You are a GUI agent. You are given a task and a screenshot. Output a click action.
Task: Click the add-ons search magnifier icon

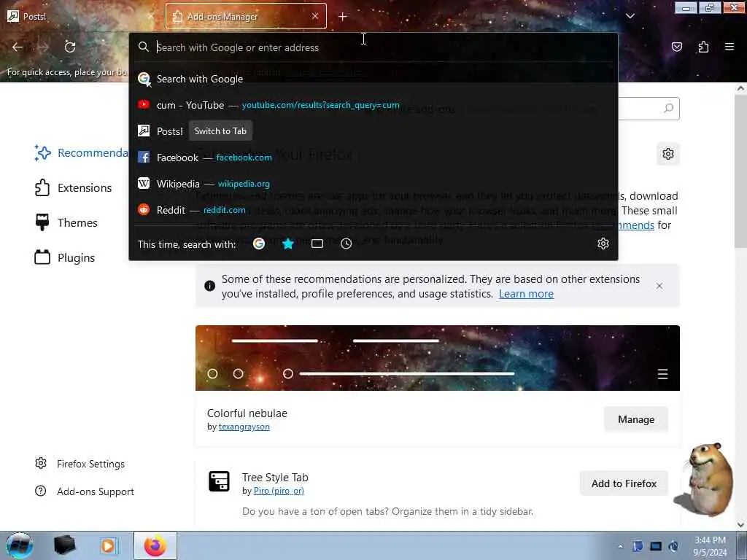pyautogui.click(x=668, y=109)
